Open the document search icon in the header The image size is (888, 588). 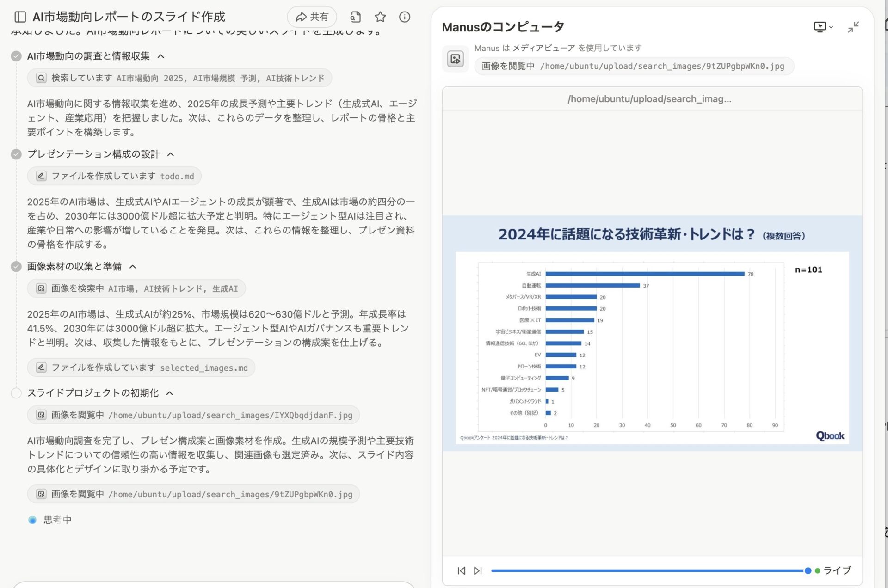355,17
